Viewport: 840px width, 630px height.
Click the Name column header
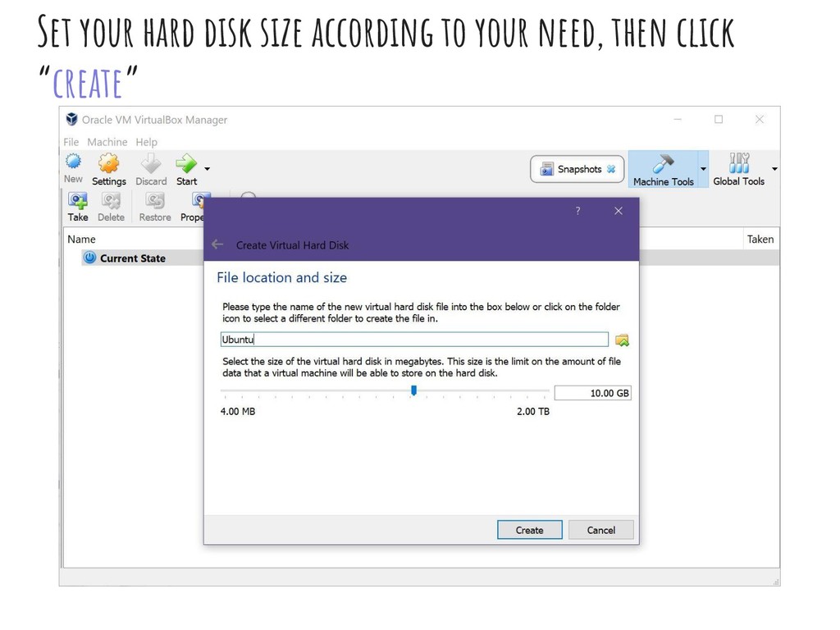[81, 240]
